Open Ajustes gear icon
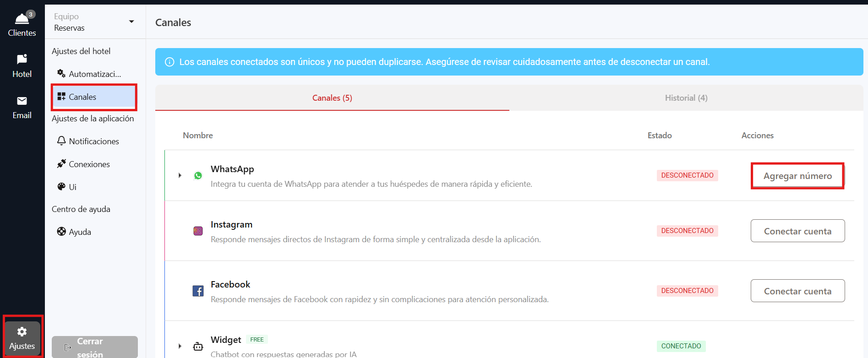868x358 pixels. (x=22, y=332)
